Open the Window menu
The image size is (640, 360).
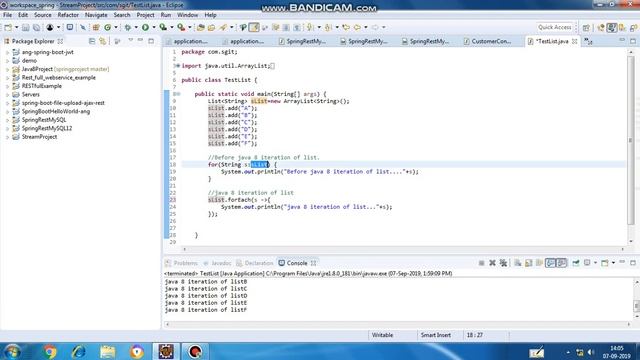tap(187, 15)
